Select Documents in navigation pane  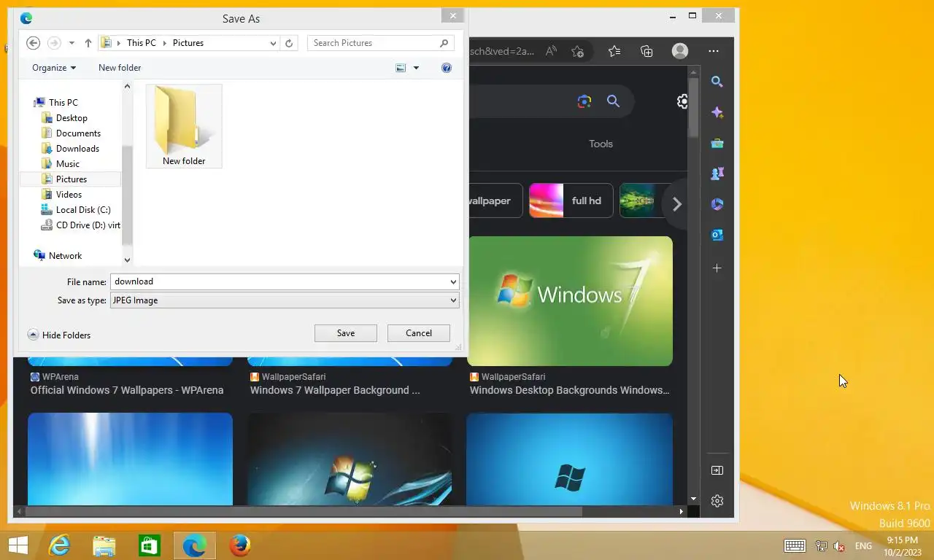tap(78, 133)
